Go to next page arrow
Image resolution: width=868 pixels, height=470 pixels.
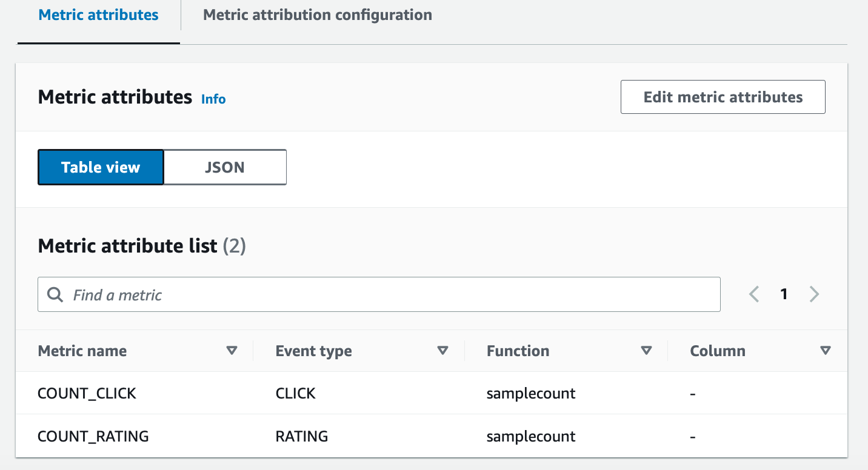tap(814, 294)
